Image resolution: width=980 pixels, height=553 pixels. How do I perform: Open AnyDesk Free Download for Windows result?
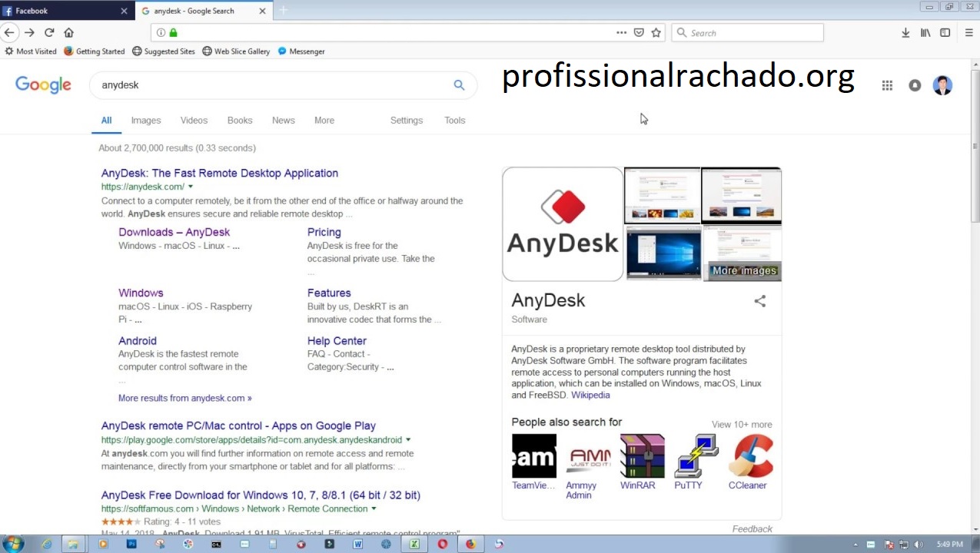[x=261, y=495]
